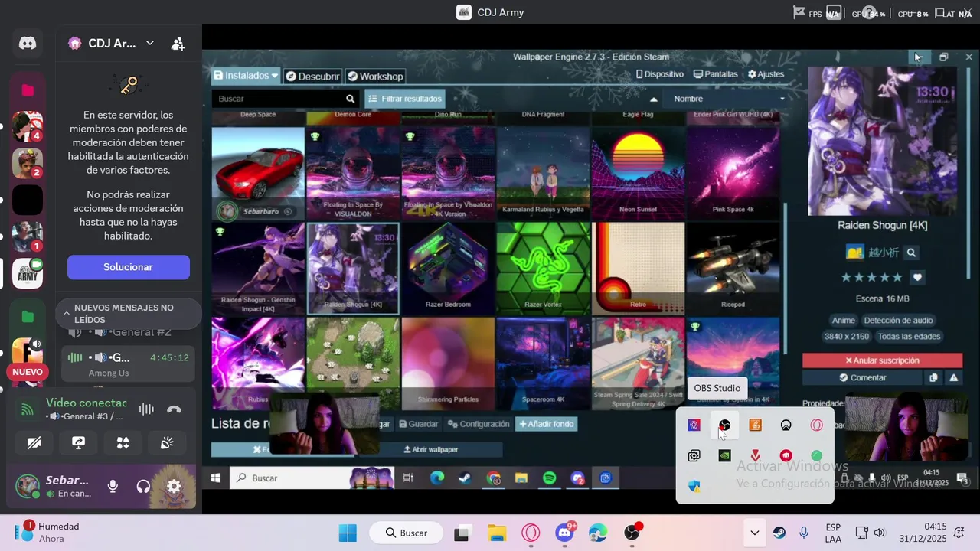Mute the Discord microphone
Viewport: 980px width, 551px height.
tap(113, 486)
